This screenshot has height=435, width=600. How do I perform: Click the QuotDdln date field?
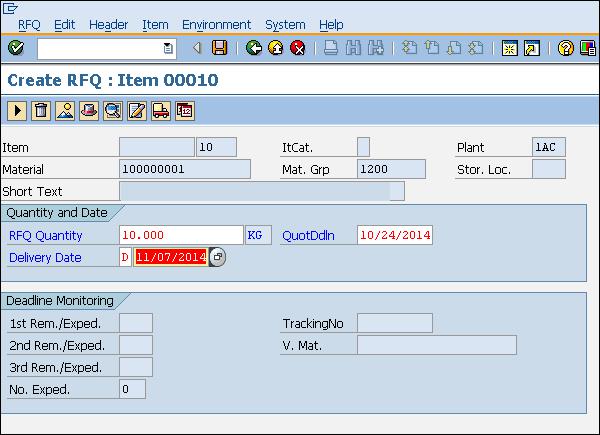(395, 235)
